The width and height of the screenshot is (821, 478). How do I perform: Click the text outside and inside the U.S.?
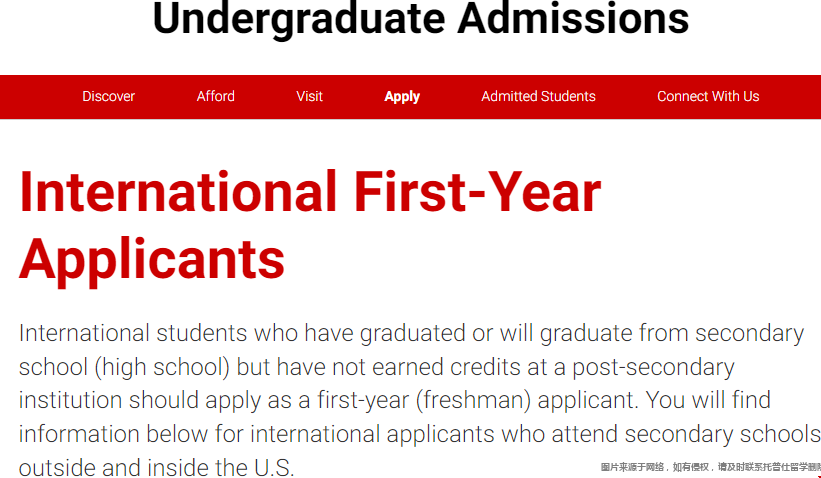click(157, 467)
